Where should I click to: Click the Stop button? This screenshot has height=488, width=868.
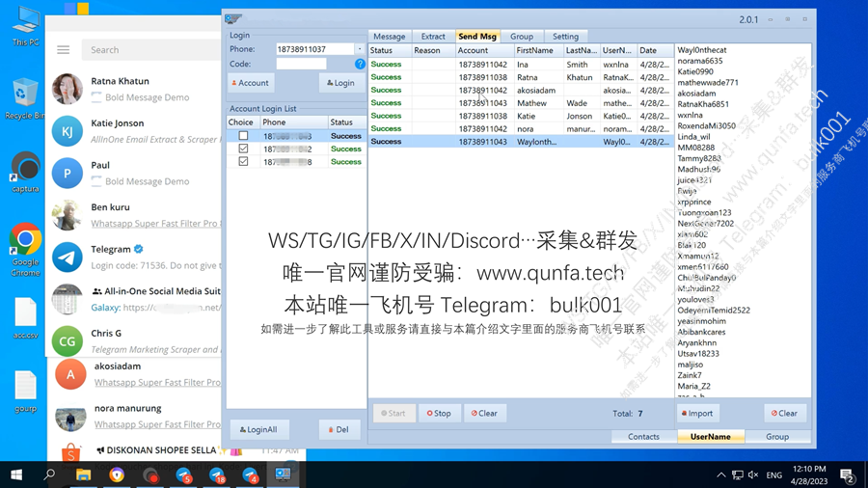point(439,414)
